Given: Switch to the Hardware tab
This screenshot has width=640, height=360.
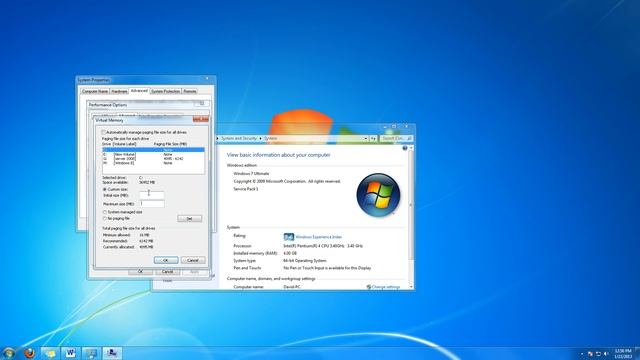Looking at the screenshot, I should click(119, 91).
